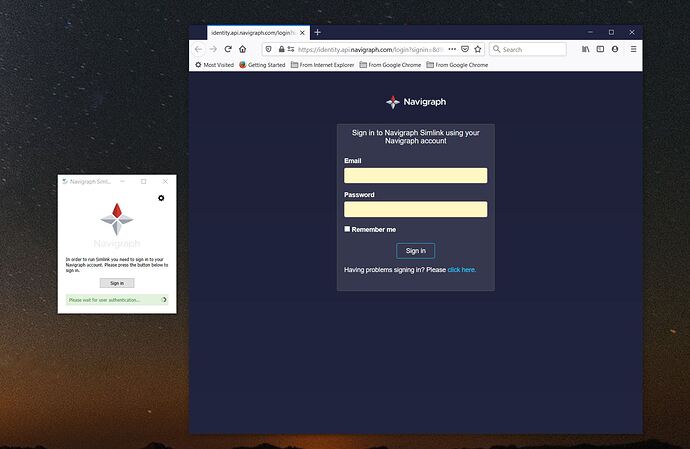Minimize the Firefox window

click(590, 32)
